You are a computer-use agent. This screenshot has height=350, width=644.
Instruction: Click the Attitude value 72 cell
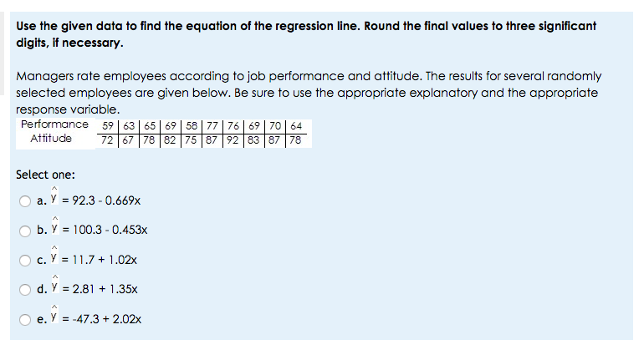pyautogui.click(x=107, y=140)
